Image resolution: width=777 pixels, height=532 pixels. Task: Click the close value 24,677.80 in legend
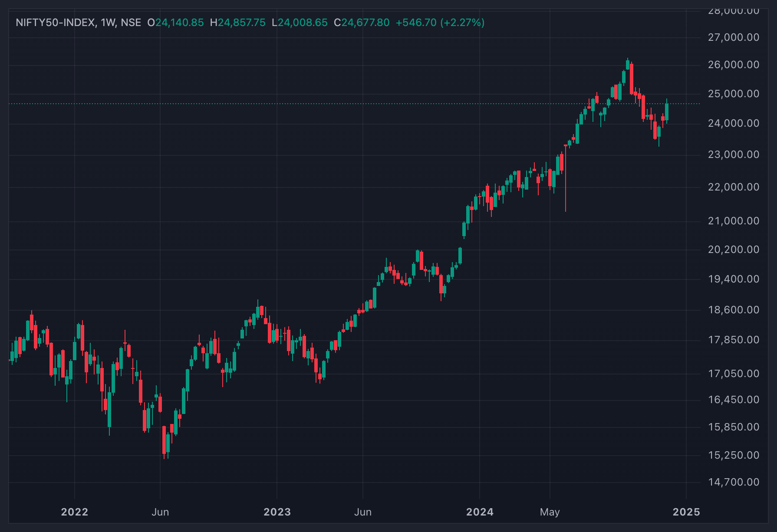365,23
